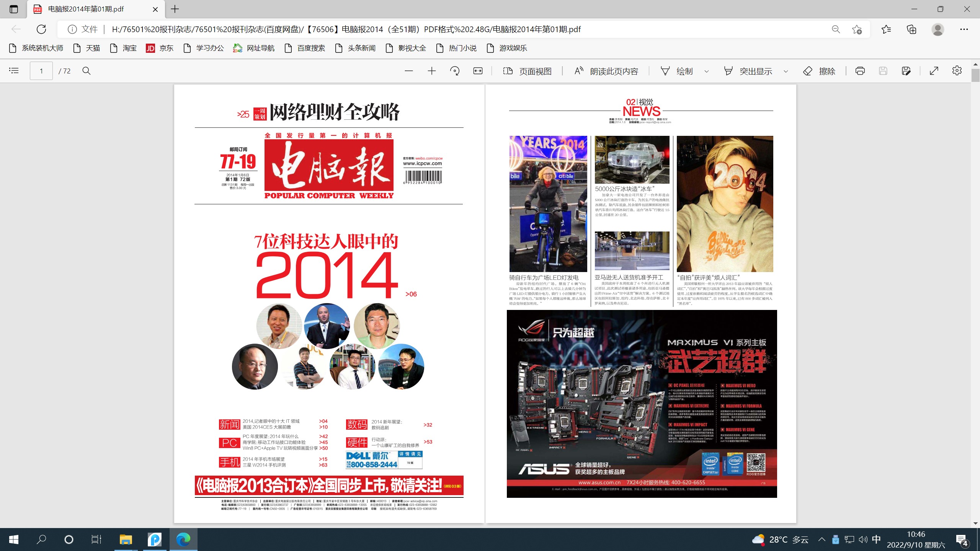
Task: Zoom out with the minus icon
Action: tap(409, 71)
